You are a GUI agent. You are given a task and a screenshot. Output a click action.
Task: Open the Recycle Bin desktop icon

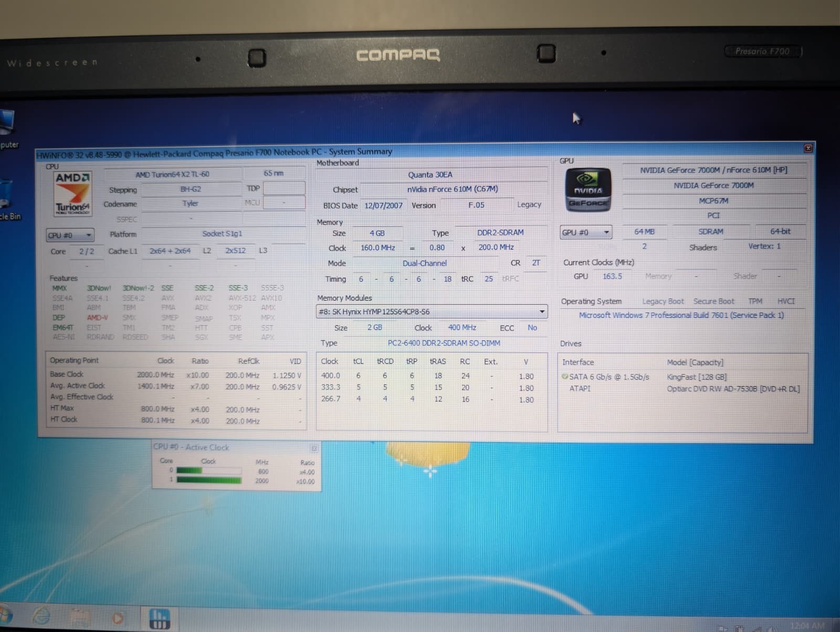click(x=8, y=199)
